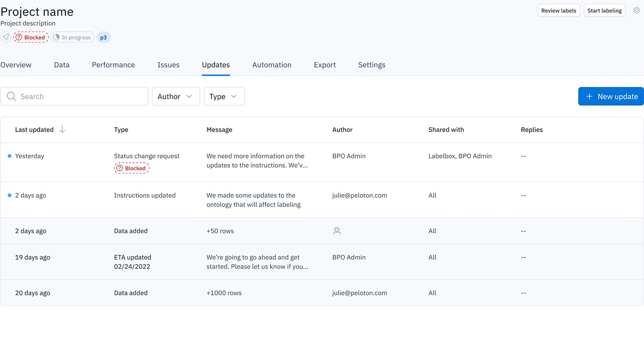
Task: Open the Automation tab
Action: [x=272, y=65]
